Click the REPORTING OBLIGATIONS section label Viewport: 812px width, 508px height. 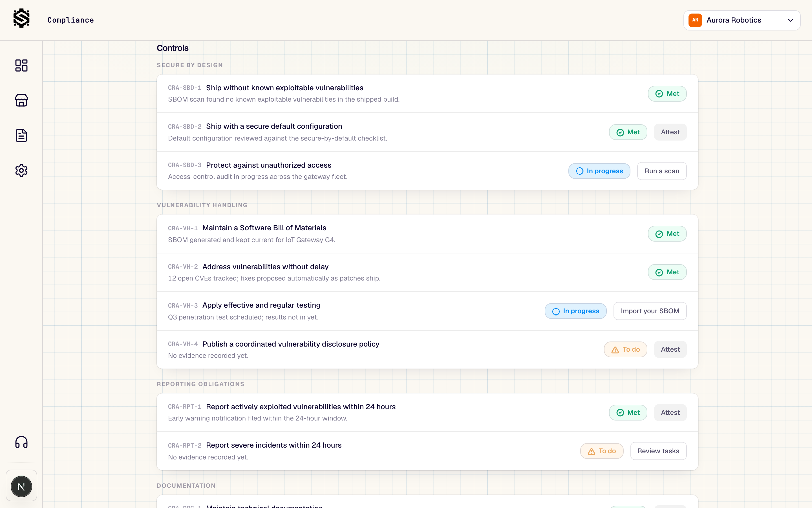[200, 384]
